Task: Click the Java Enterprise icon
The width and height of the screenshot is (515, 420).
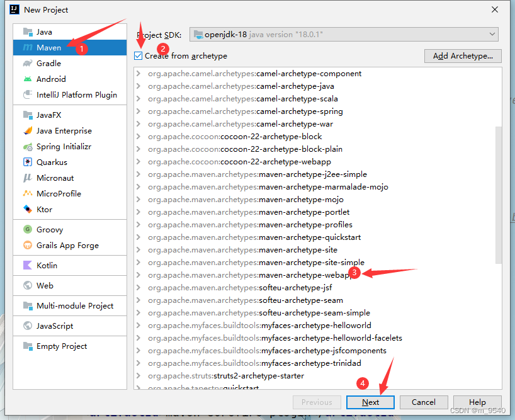Action: tap(28, 131)
